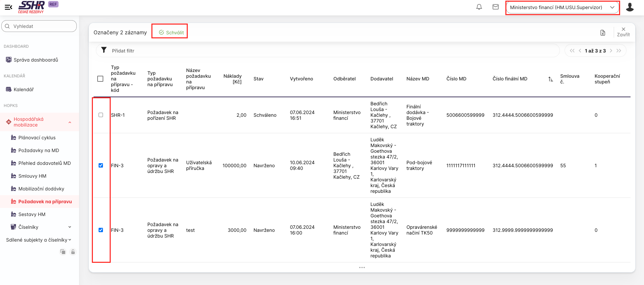This screenshot has width=644, height=285.
Task: Open the mail envelope messages
Action: 496,7
